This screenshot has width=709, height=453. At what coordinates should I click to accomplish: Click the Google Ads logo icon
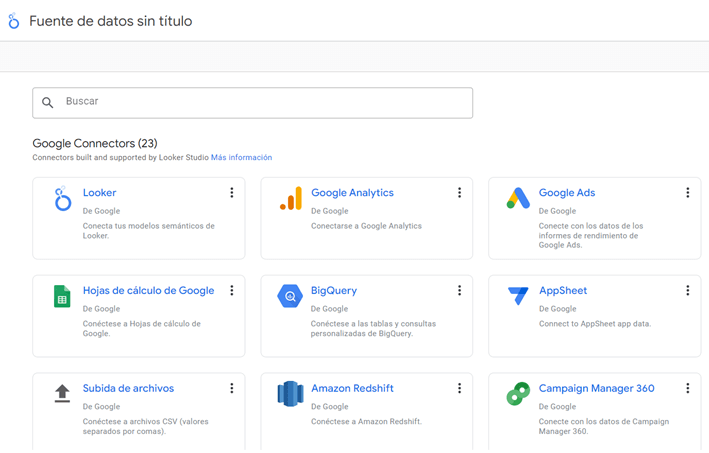tap(518, 198)
